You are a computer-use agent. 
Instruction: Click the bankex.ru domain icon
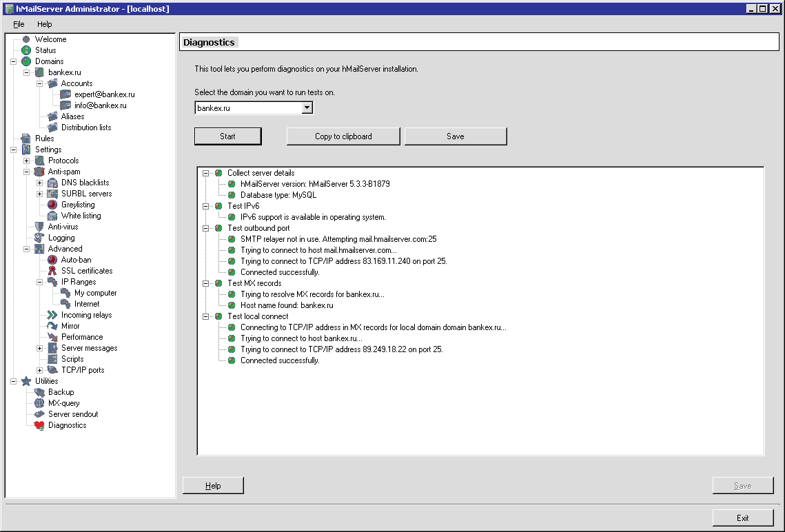(x=39, y=72)
